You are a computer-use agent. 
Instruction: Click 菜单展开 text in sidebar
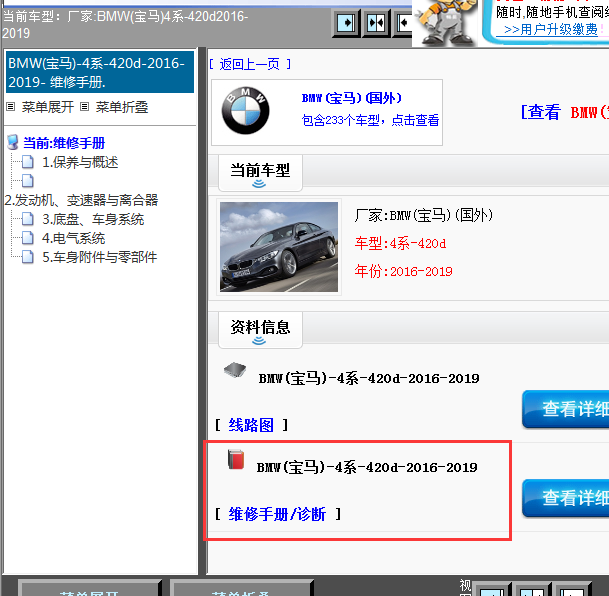[48, 107]
